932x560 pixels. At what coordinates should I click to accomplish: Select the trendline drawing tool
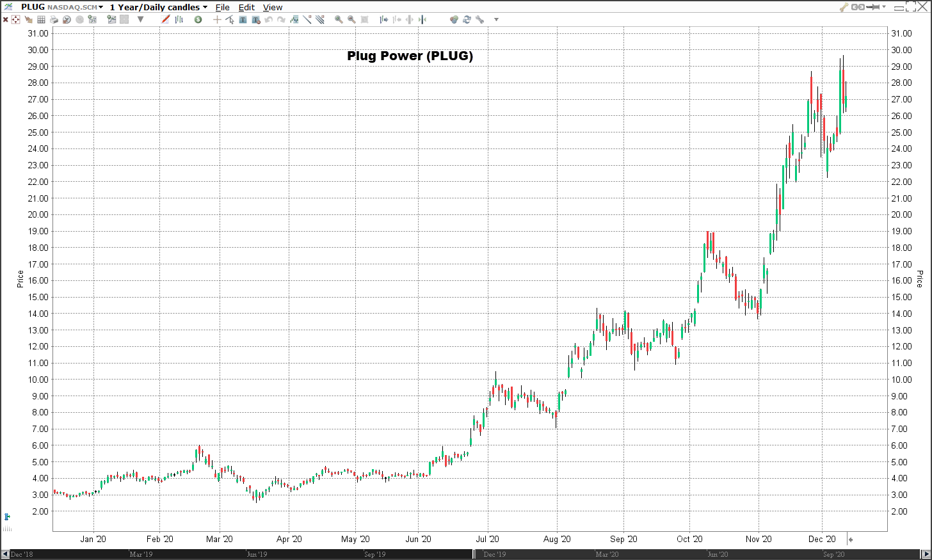point(307,20)
